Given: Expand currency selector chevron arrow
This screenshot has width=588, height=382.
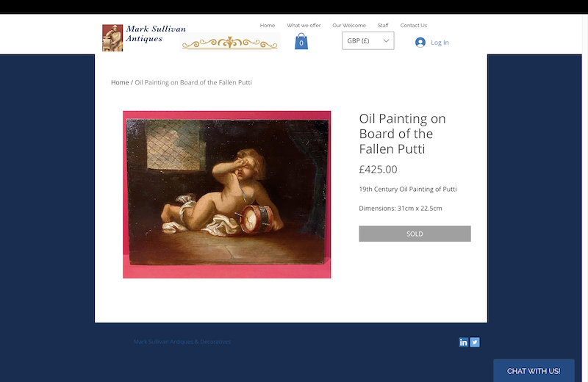Looking at the screenshot, I should pos(386,41).
